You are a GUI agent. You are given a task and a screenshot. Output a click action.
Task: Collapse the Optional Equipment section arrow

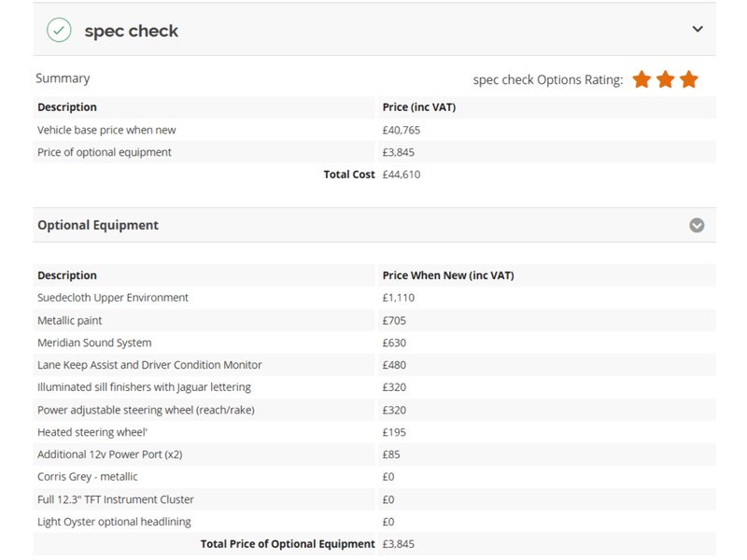coord(697,225)
